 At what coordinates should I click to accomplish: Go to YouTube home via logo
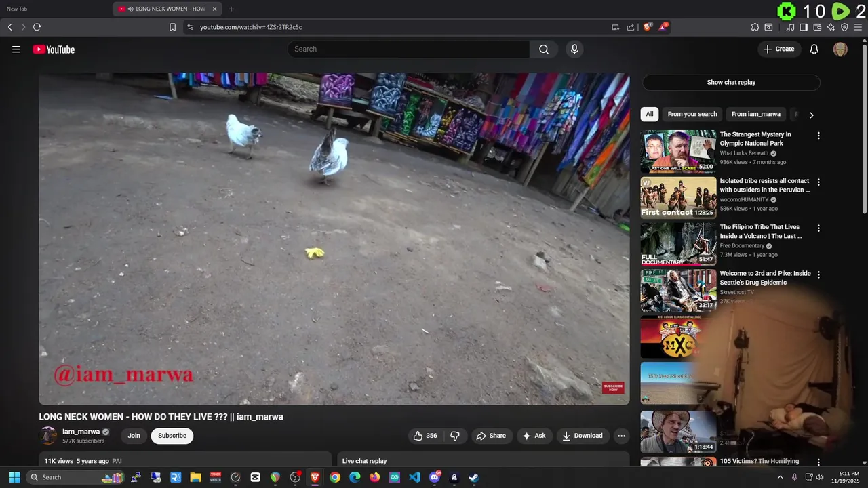pos(54,49)
